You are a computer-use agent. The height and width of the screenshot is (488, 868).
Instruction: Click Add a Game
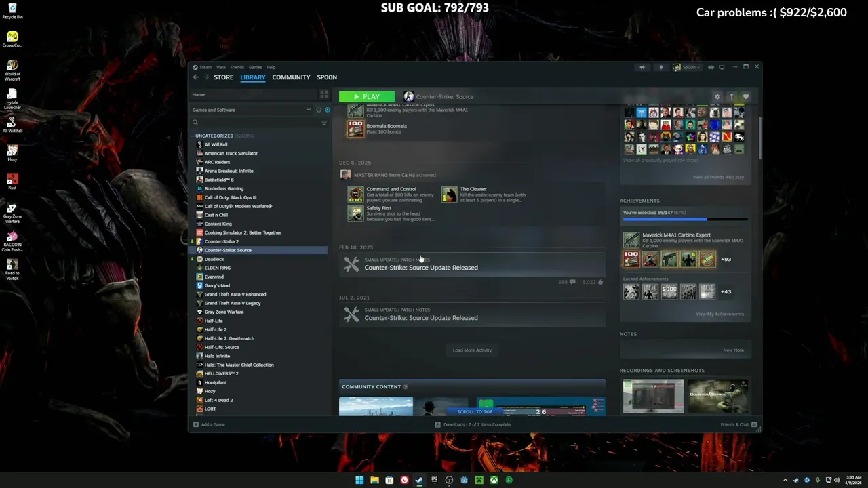[209, 424]
